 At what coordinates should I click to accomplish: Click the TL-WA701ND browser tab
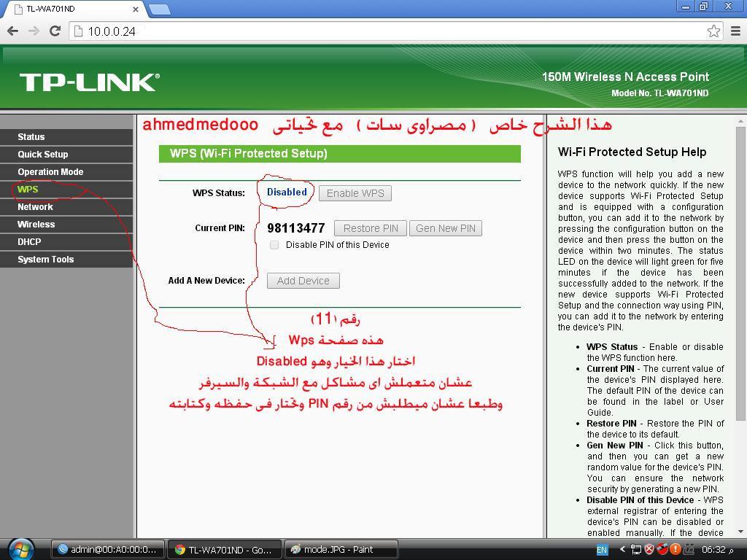74,9
